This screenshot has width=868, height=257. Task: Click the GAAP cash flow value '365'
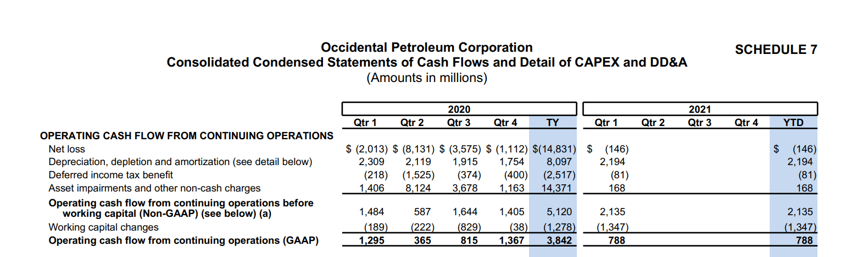[x=422, y=240]
